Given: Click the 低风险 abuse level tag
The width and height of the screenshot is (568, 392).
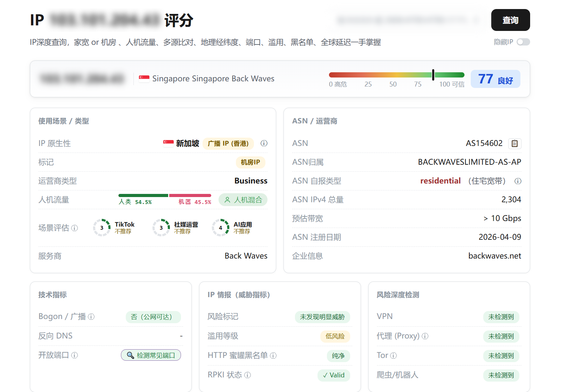Looking at the screenshot, I should click(x=335, y=336).
